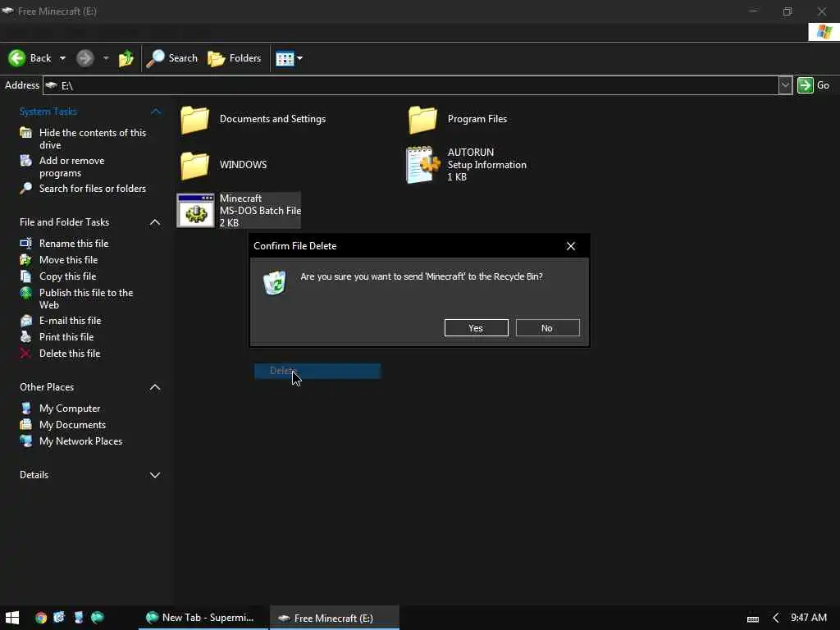840x630 pixels.
Task: Click the grey Forward arrow button
Action: coord(84,58)
